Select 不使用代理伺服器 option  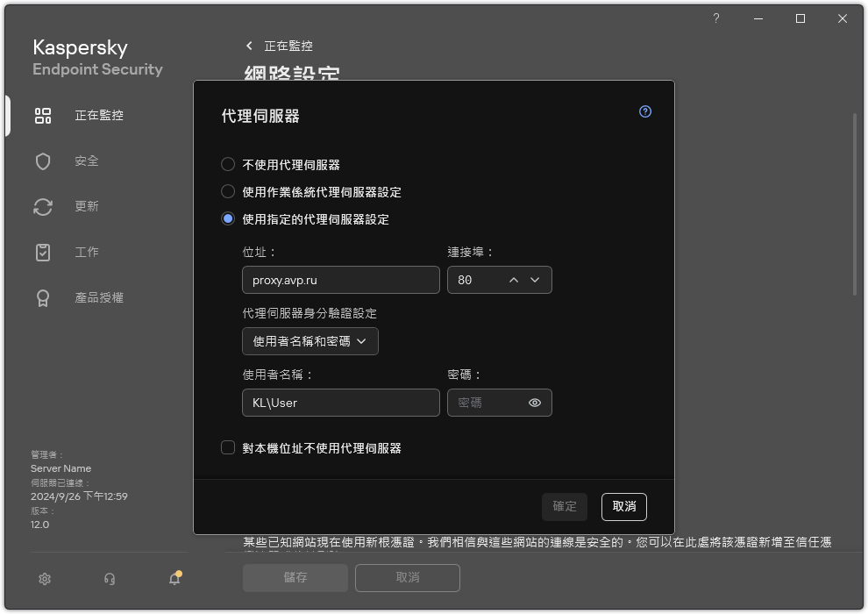[x=229, y=165]
